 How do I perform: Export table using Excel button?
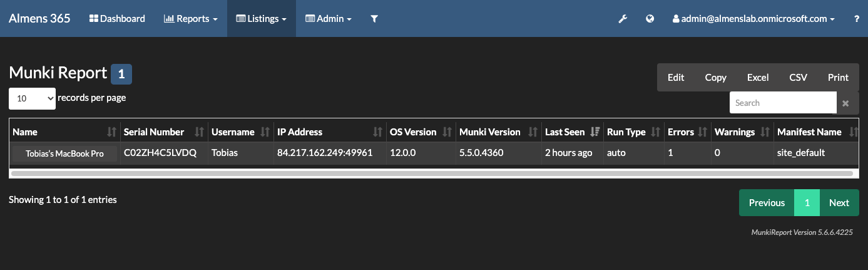pyautogui.click(x=757, y=78)
